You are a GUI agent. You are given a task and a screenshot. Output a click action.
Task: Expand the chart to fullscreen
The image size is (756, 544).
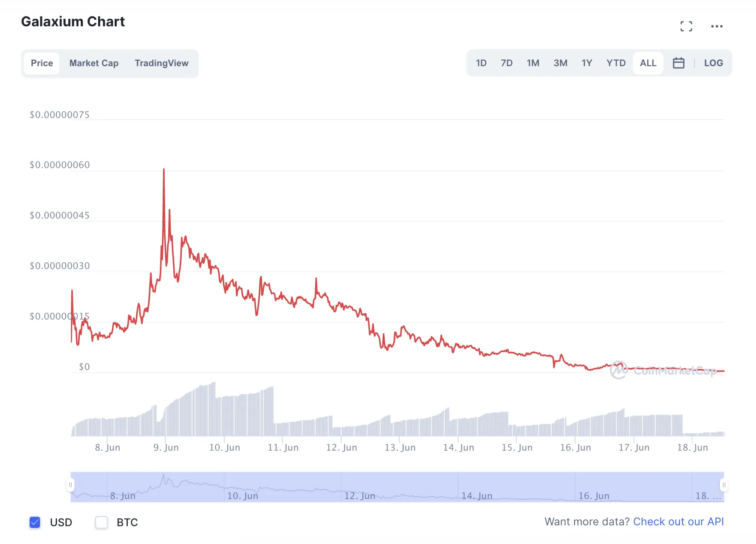686,26
